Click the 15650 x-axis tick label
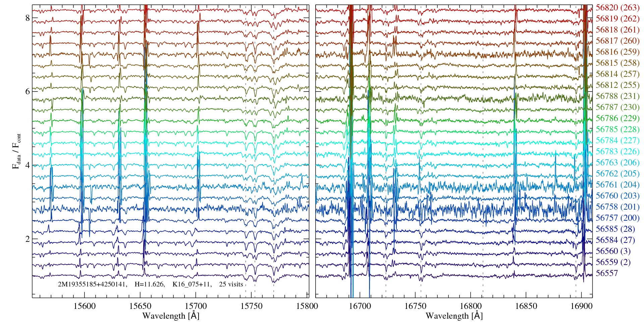644x322 pixels. (140, 306)
